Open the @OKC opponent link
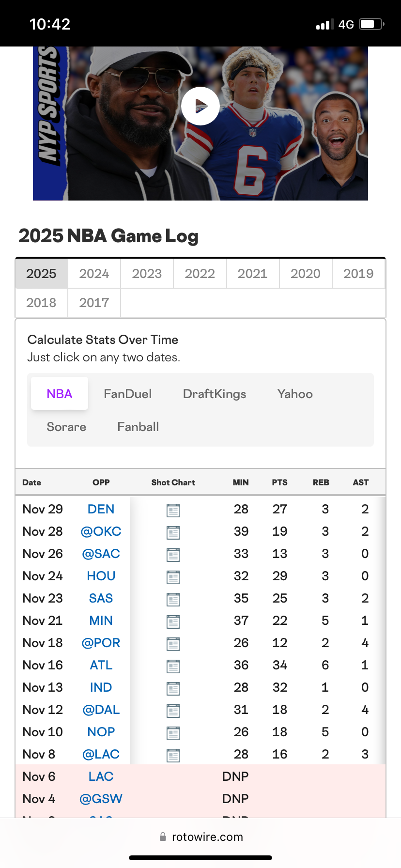Screen dimensions: 401x868 (101, 531)
